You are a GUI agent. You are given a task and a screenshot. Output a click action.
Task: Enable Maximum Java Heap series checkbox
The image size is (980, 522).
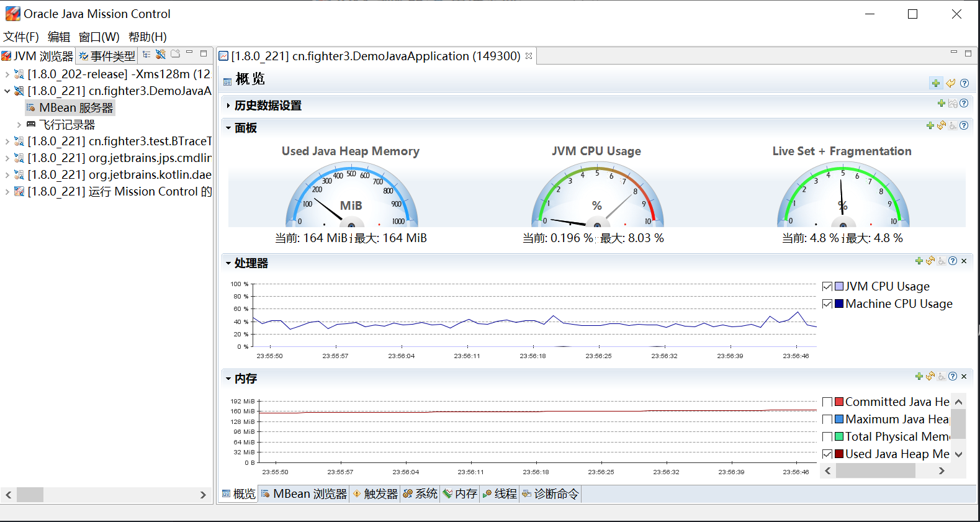point(827,420)
